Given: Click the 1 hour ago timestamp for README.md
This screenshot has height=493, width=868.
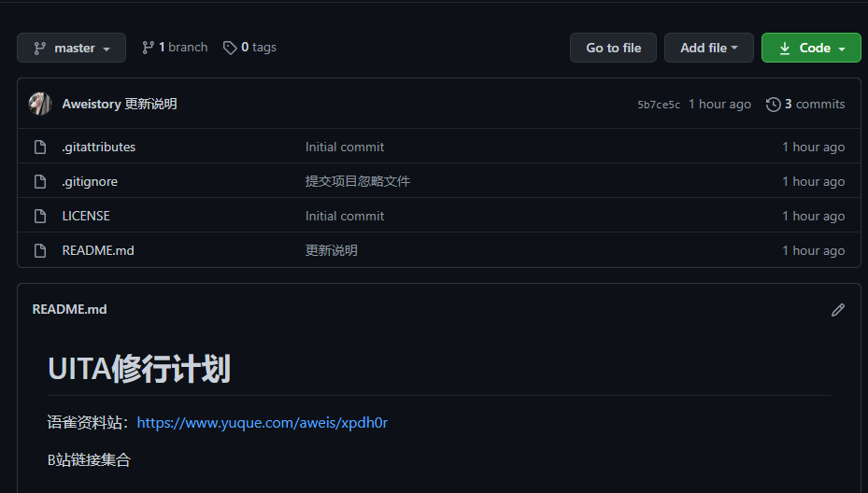Looking at the screenshot, I should click(x=813, y=250).
